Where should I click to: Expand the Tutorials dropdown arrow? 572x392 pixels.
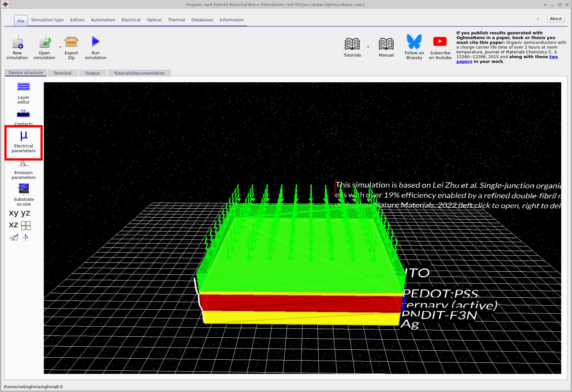[368, 47]
